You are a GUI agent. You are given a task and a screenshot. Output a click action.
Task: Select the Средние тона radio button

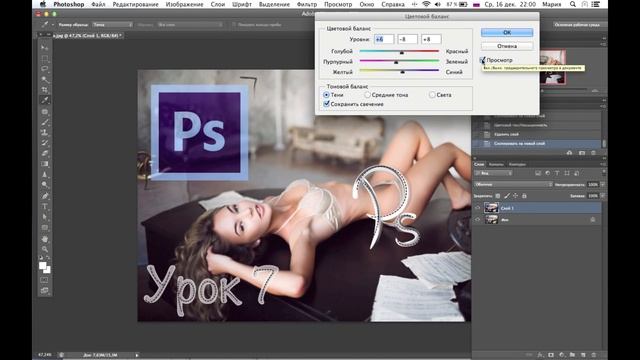click(x=367, y=95)
